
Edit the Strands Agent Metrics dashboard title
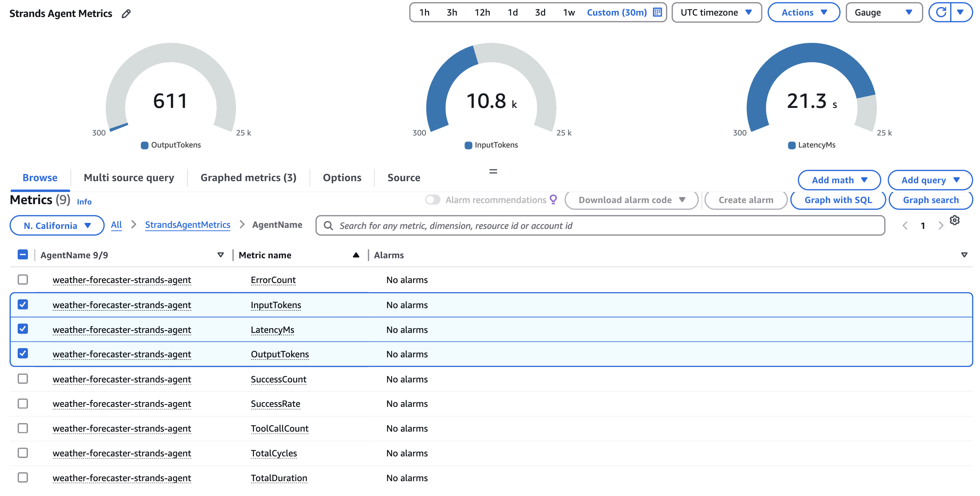[126, 13]
